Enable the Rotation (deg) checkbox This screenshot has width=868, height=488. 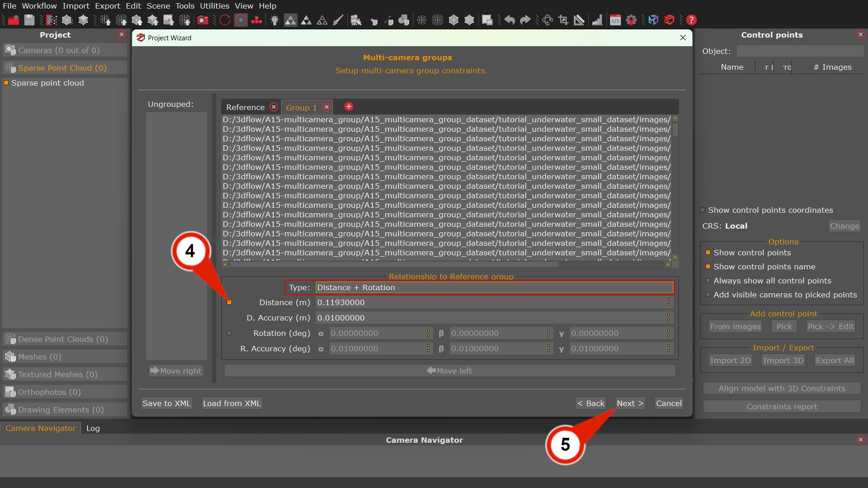coord(229,333)
